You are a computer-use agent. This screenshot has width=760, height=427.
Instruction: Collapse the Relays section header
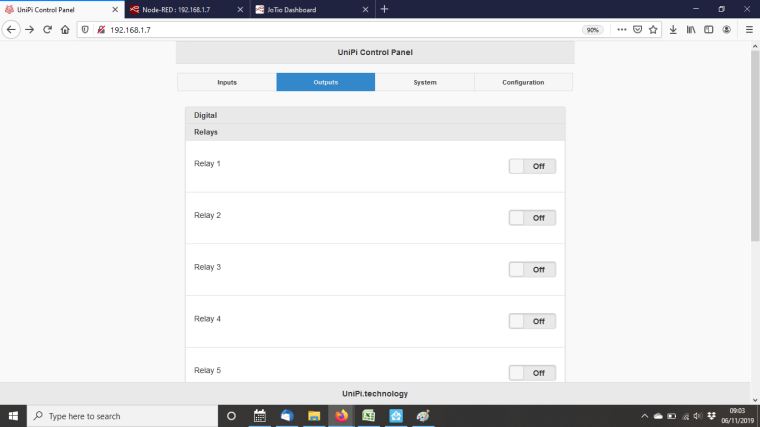pyautogui.click(x=375, y=132)
